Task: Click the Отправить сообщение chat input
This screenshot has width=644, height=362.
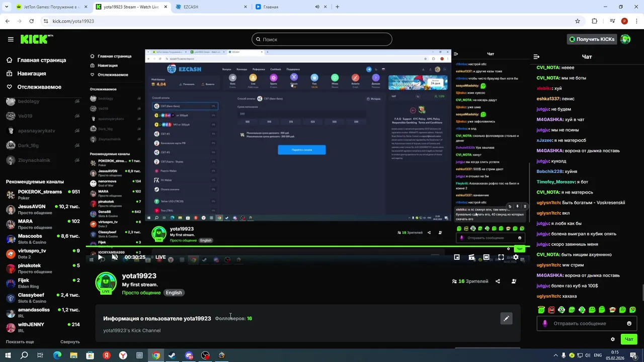Action: (587, 323)
